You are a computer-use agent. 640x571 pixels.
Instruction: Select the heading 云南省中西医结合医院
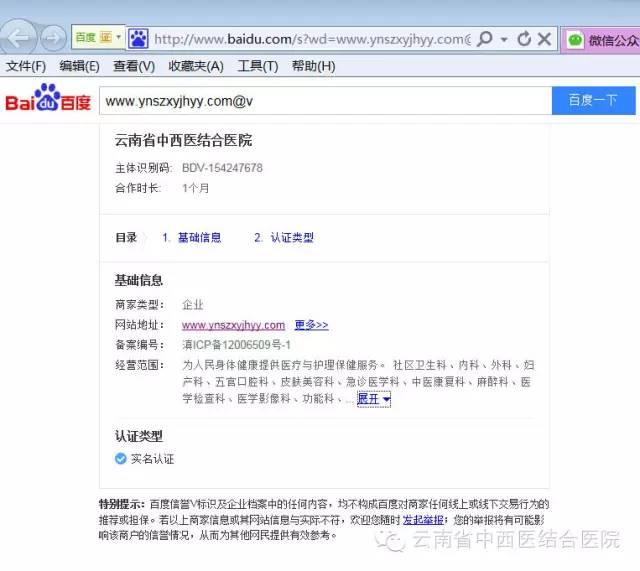183,140
